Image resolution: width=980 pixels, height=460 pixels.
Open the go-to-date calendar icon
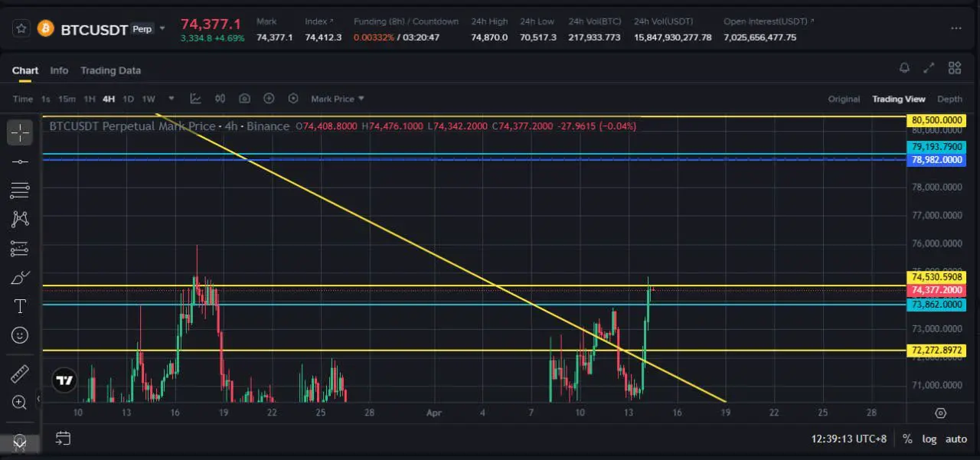point(63,439)
